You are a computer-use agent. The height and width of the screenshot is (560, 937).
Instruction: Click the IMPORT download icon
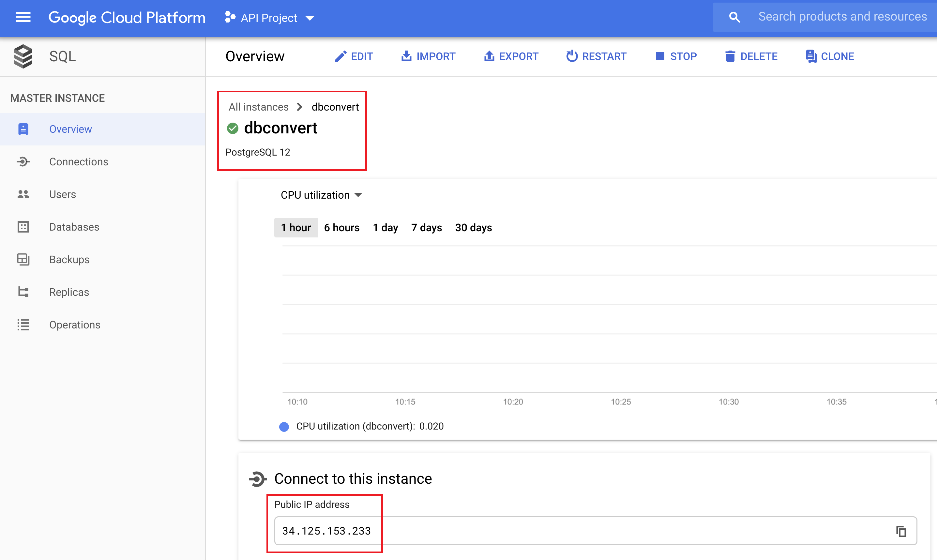pos(406,57)
